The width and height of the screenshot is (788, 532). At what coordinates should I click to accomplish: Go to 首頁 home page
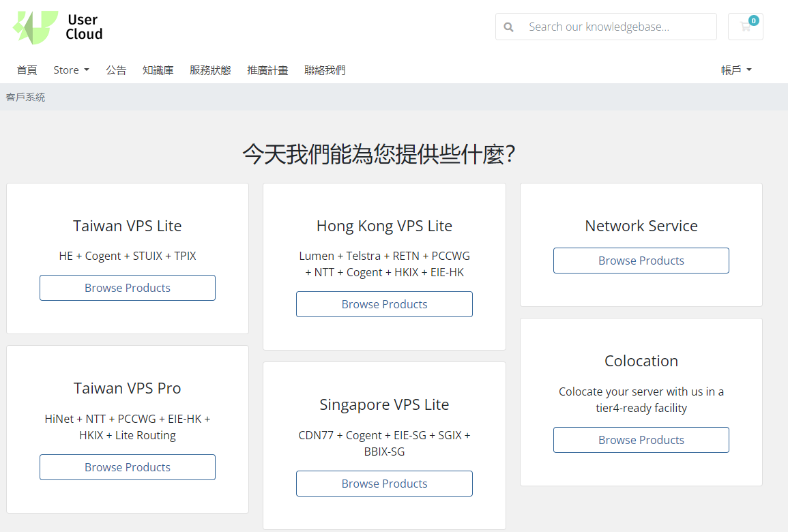tap(27, 70)
